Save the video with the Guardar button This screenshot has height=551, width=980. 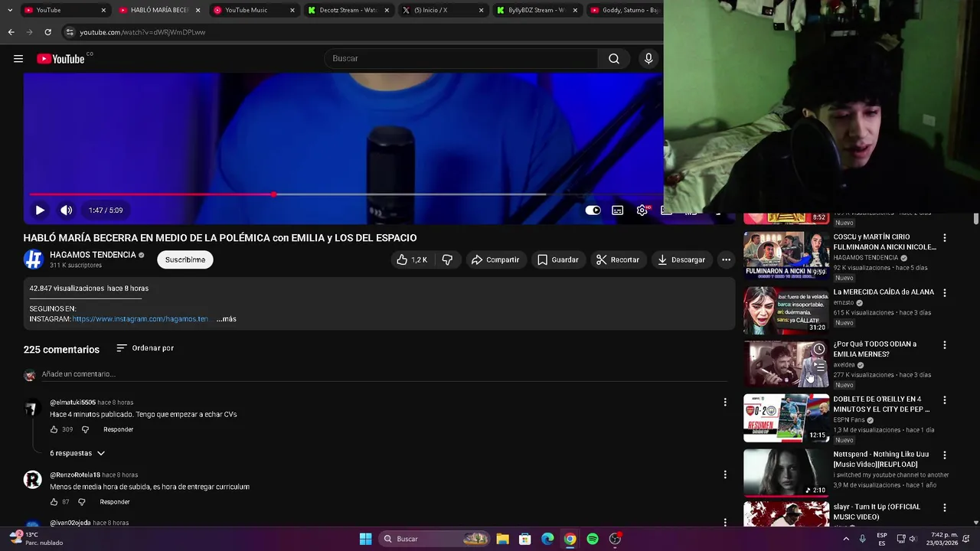tap(557, 260)
